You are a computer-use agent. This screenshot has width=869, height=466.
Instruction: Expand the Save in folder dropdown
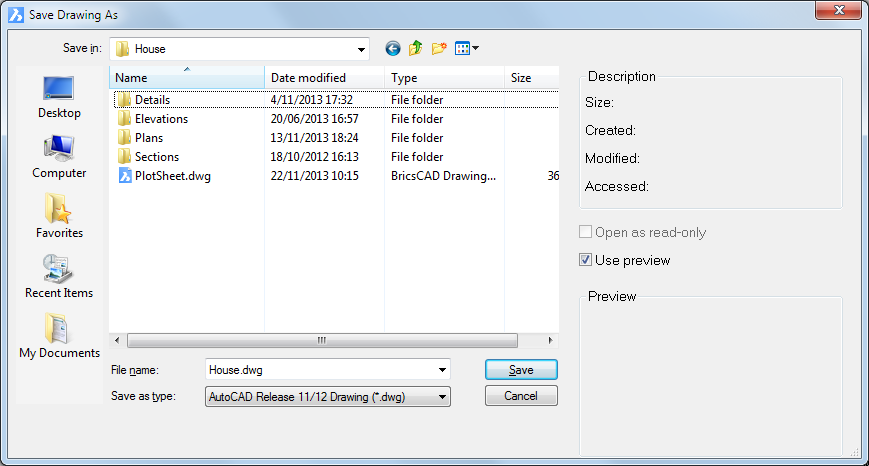(x=360, y=49)
